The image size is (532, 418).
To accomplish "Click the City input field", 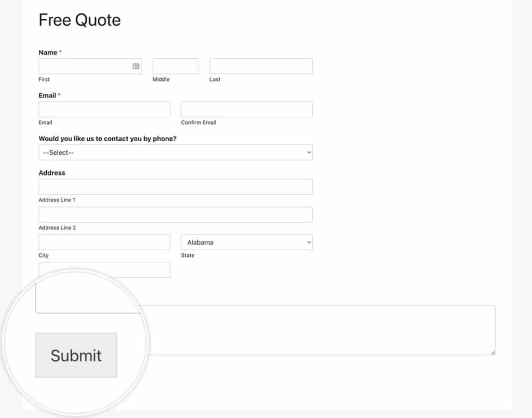I will pos(104,242).
